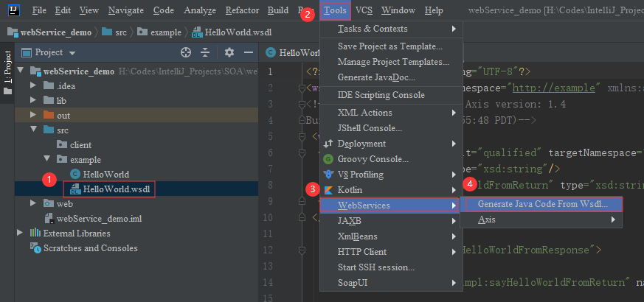Select Scratches and Consoles row

pyautogui.click(x=136, y=248)
